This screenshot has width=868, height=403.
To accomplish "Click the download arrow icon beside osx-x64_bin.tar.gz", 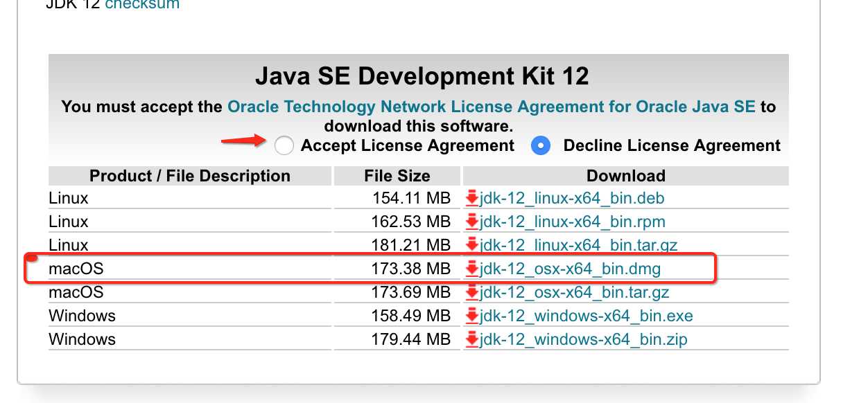I will tap(472, 292).
